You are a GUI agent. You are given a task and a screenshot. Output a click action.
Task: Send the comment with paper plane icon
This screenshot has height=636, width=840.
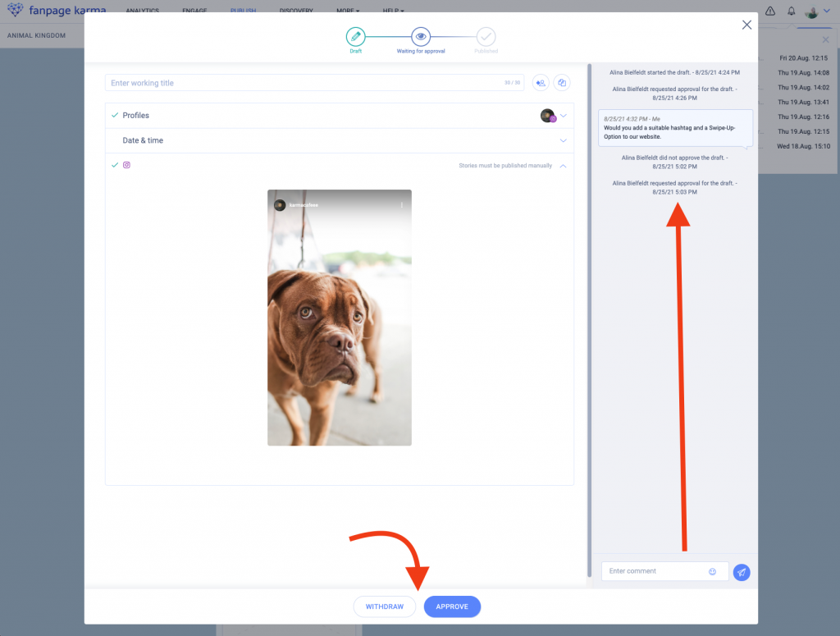tap(742, 572)
